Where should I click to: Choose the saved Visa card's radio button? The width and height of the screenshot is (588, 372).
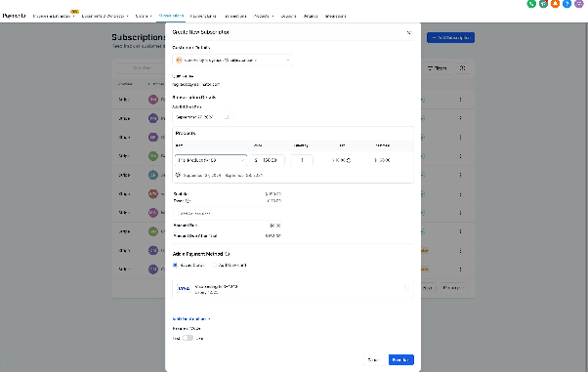(406, 288)
